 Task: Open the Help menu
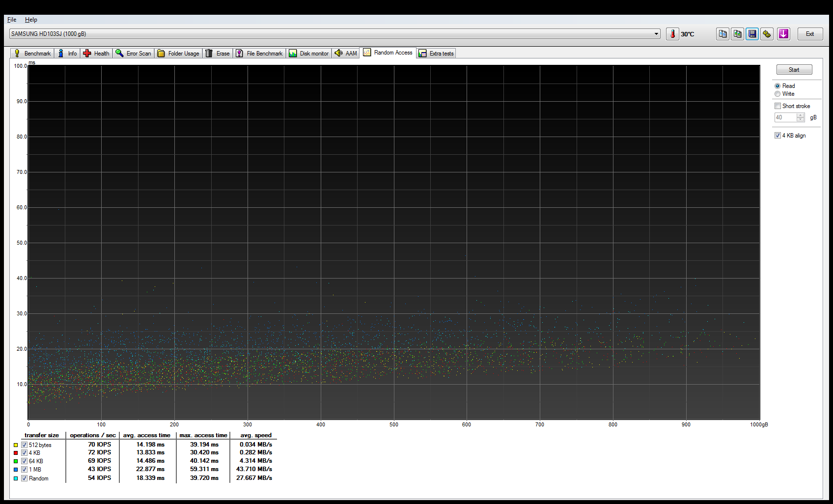click(31, 20)
